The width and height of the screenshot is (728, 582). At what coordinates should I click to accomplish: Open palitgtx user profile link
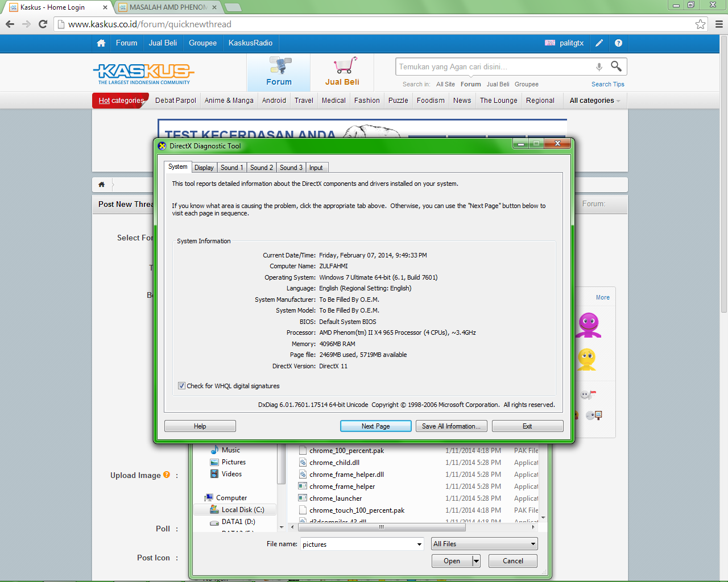572,43
